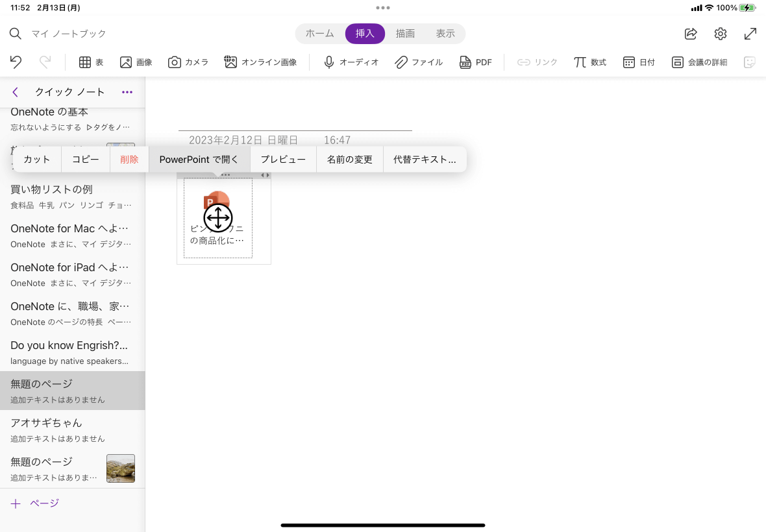
Task: Insert an image via 画像
Action: click(x=136, y=62)
